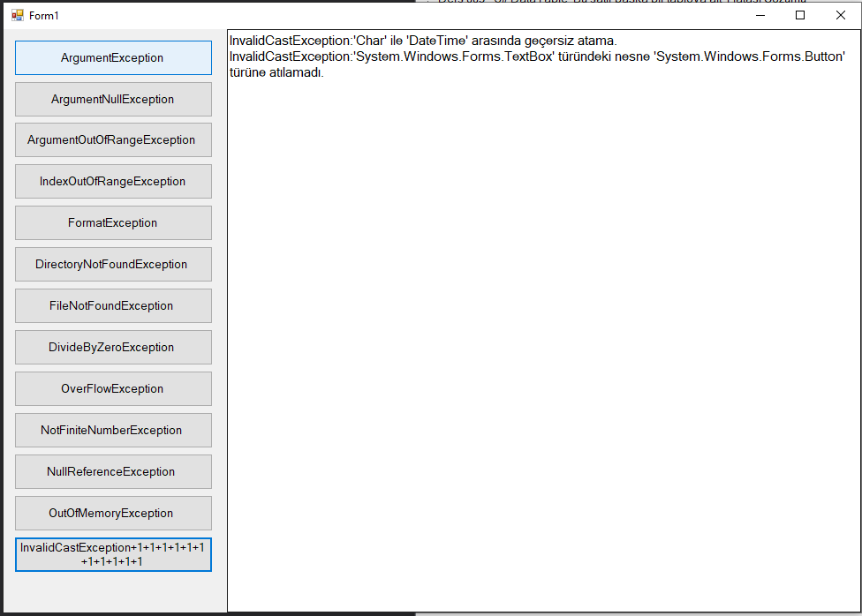
Task: Click the NullReferenceException button
Action: click(x=113, y=471)
